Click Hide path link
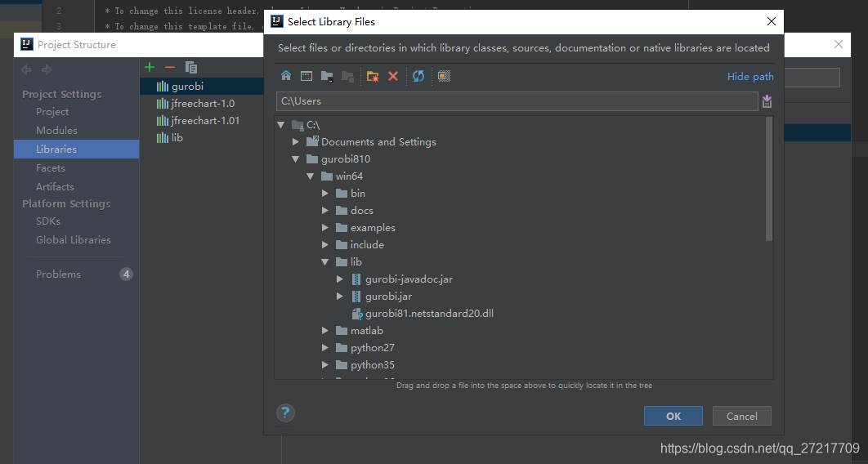This screenshot has width=868, height=464. coord(750,76)
